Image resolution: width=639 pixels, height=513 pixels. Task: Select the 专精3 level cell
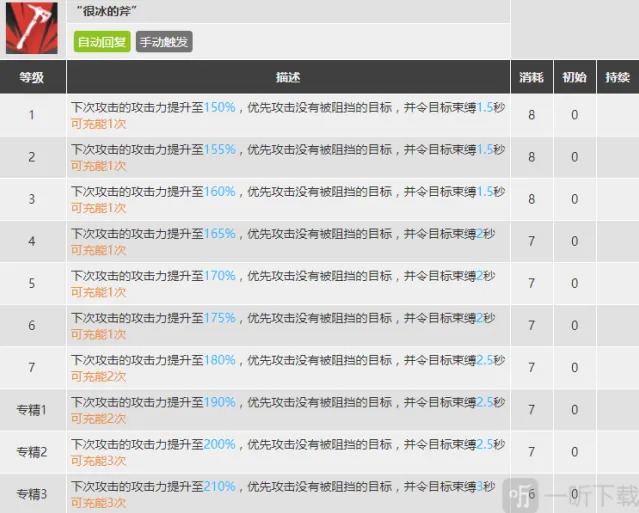(32, 494)
